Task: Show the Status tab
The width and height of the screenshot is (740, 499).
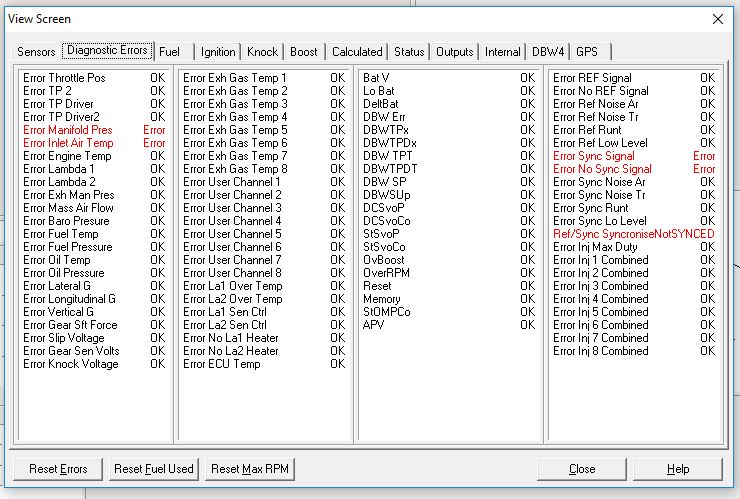Action: [409, 52]
